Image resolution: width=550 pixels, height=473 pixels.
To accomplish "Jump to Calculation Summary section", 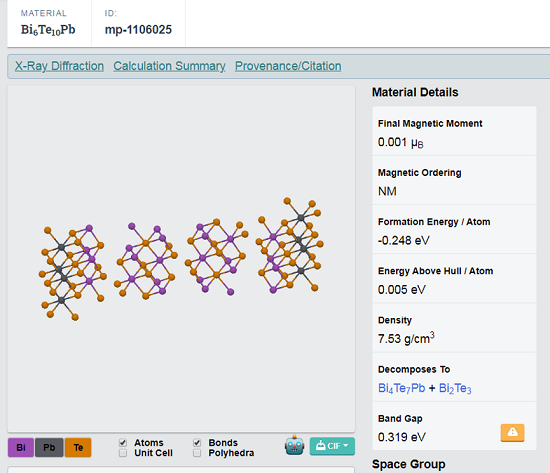I will [169, 66].
